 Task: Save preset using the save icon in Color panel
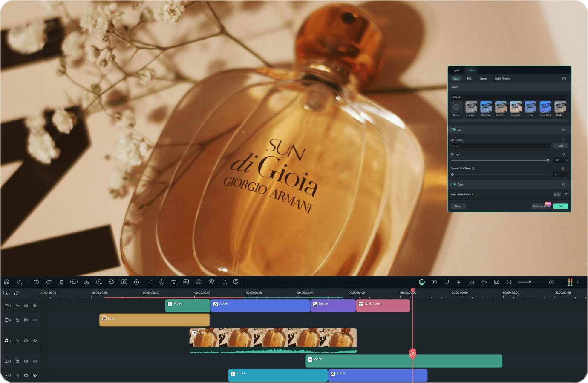click(564, 78)
